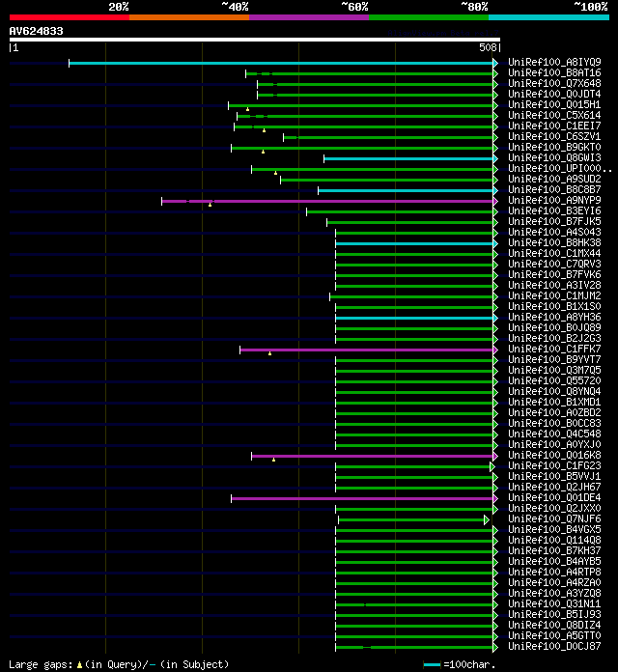Click the yellow gap marker under UniRef100_A9NYP9 bar
Viewport: 618px width, 672px height.
click(210, 205)
